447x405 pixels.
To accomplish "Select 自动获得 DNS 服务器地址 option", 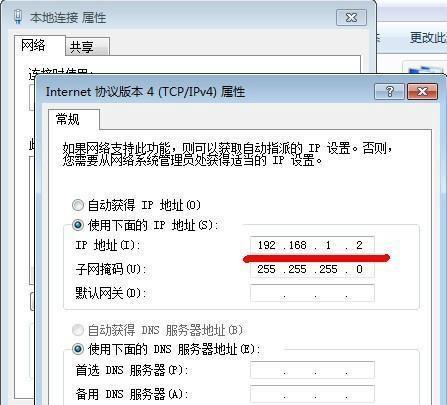I will pyautogui.click(x=78, y=330).
